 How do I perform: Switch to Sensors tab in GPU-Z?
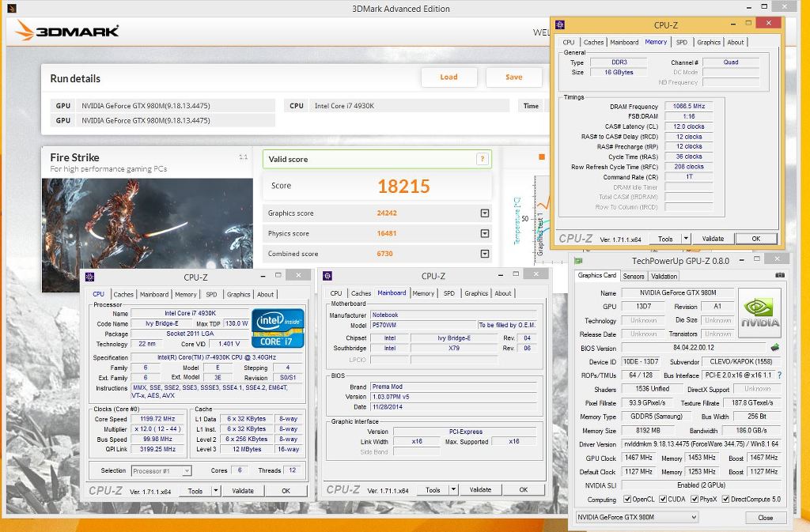pos(634,276)
